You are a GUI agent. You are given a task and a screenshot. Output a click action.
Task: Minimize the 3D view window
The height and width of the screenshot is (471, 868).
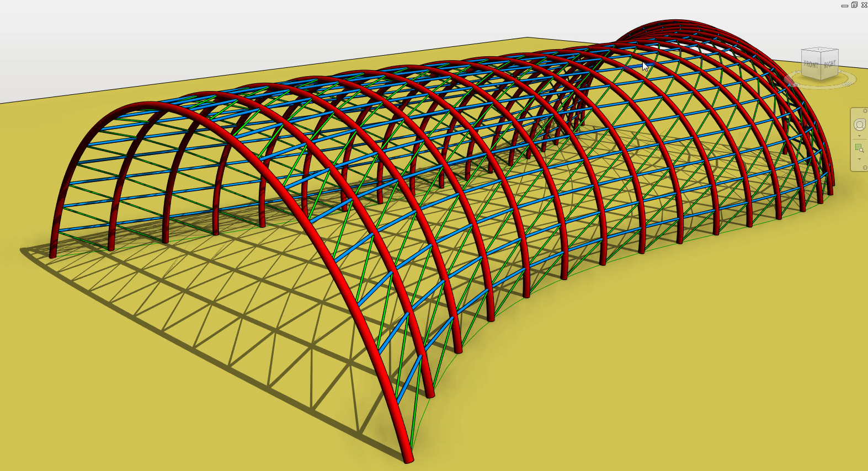pos(844,6)
